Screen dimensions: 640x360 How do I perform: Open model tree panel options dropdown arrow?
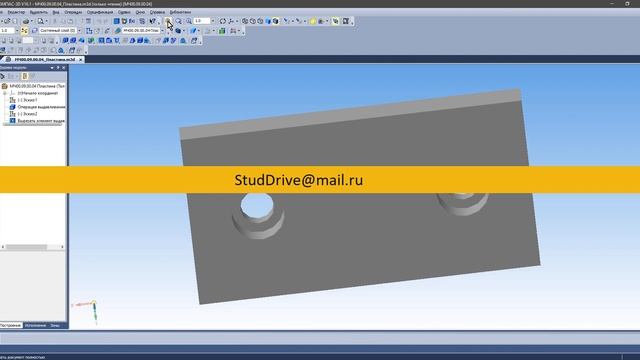click(x=52, y=68)
